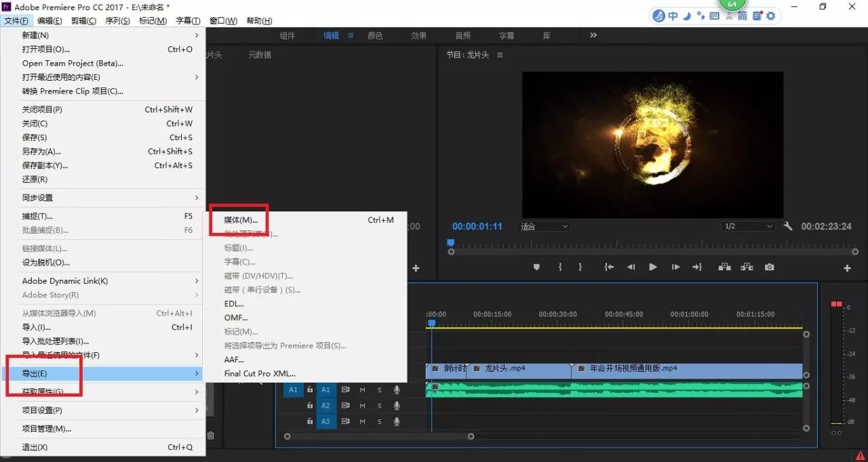Solo audio track A1 with S button

click(x=380, y=390)
